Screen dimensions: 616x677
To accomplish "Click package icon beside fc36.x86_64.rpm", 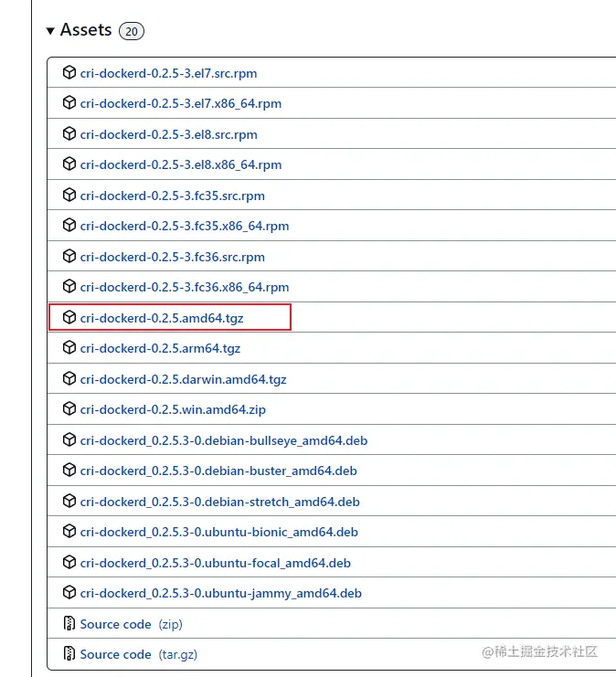I will point(69,286).
